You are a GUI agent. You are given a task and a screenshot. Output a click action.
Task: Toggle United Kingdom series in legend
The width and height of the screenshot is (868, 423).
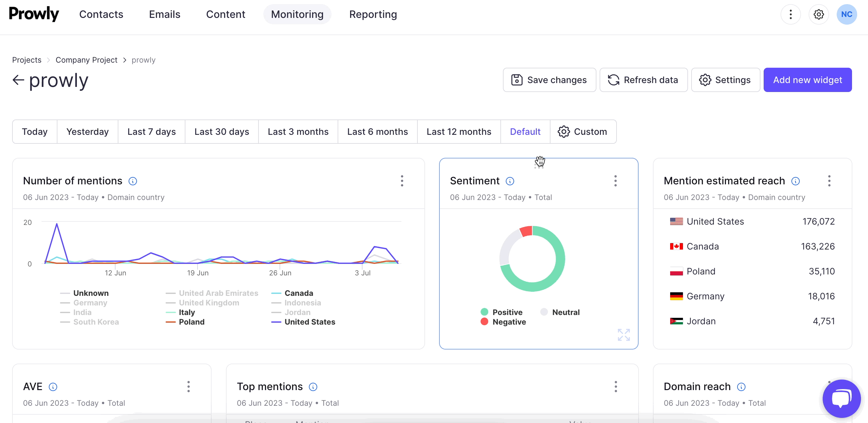click(x=203, y=303)
